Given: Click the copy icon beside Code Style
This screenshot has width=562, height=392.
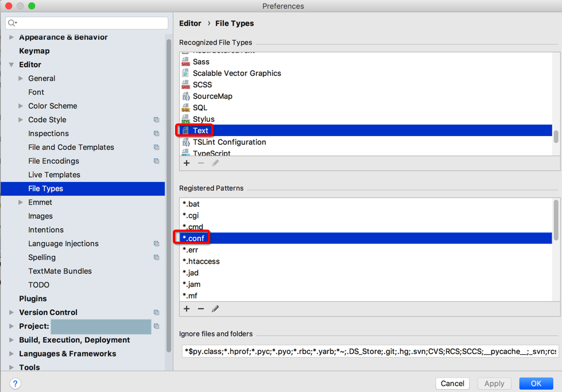Looking at the screenshot, I should [156, 120].
